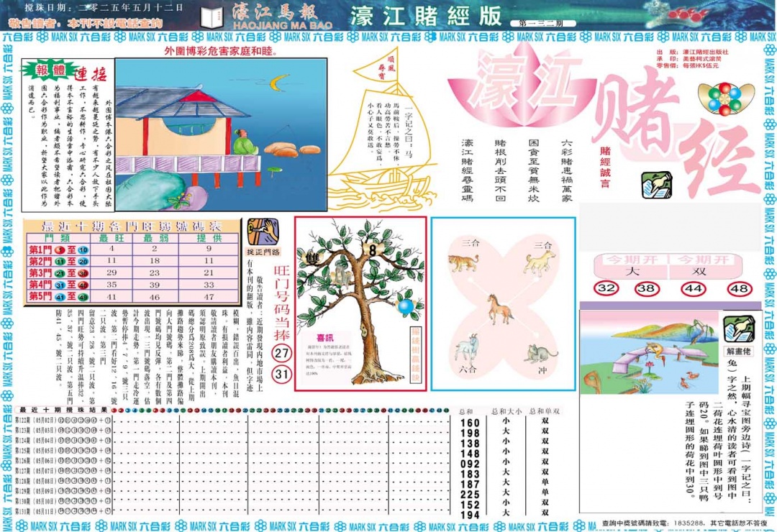Click circled number 48 on the right panel

(739, 288)
